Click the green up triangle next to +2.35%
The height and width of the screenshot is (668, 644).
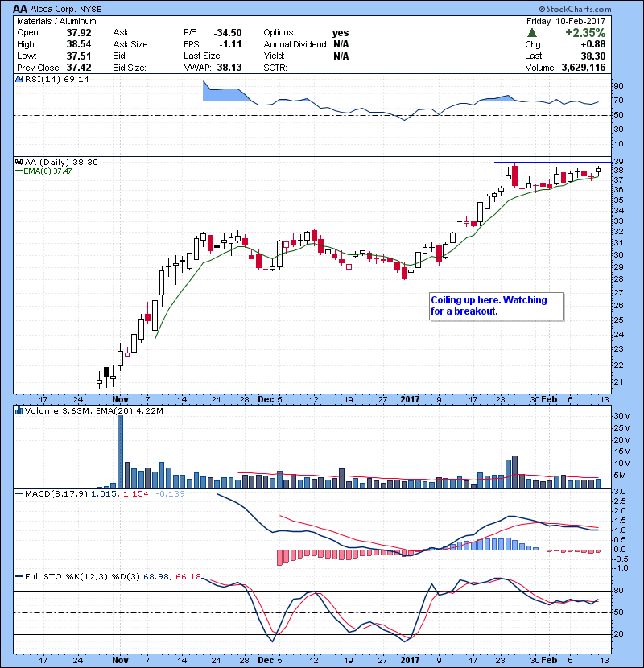(x=531, y=33)
